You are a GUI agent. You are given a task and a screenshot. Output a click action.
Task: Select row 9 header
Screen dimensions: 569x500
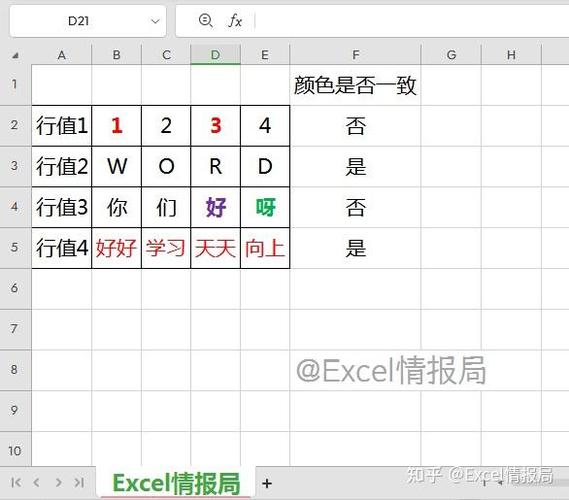[15, 410]
